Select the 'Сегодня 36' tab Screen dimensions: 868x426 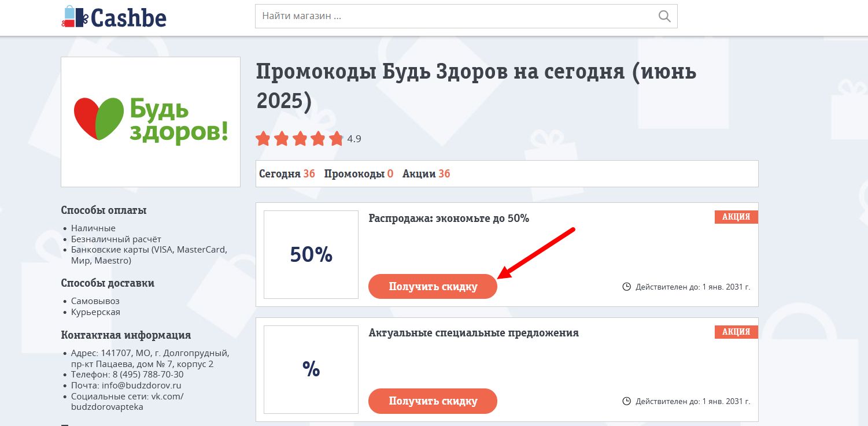[x=287, y=173]
